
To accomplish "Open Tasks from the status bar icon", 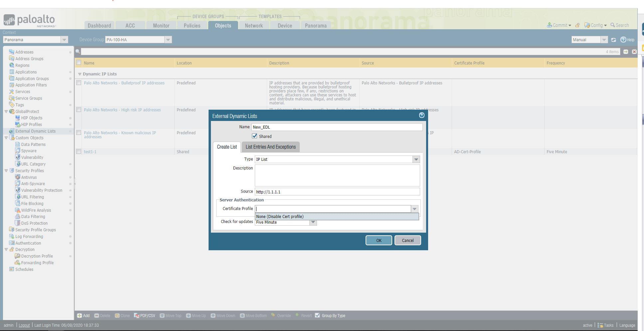I will pyautogui.click(x=600, y=325).
